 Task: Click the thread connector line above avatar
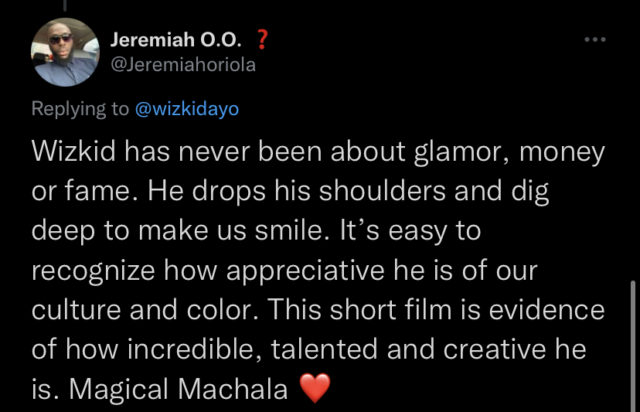coord(64,5)
